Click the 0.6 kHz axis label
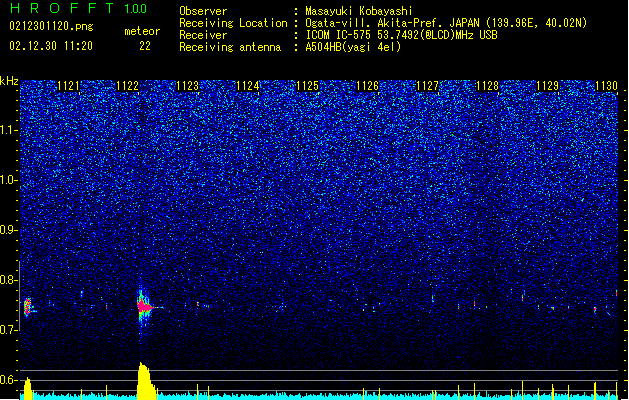 point(9,380)
